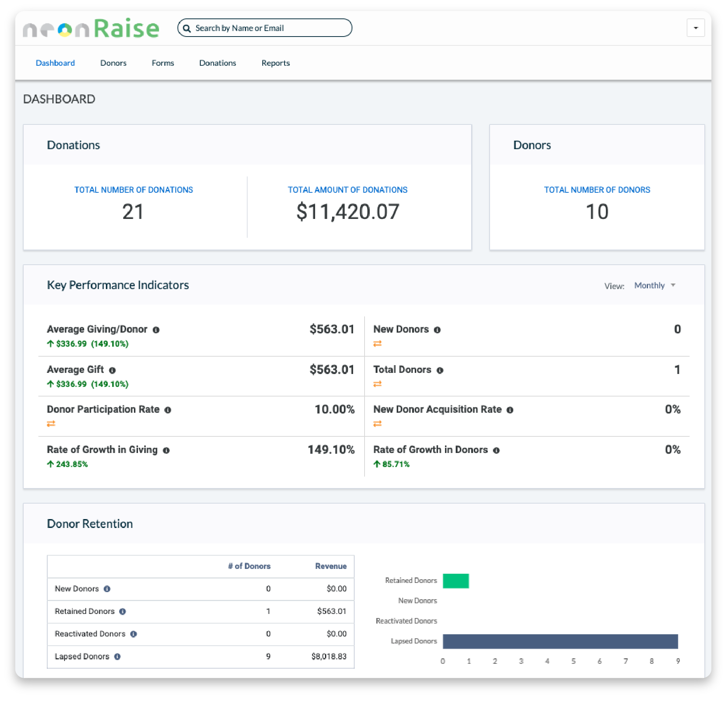Image resolution: width=728 pixels, height=714 pixels.
Task: Click info icon beside New Donor Acquisition Rate
Action: click(x=510, y=410)
